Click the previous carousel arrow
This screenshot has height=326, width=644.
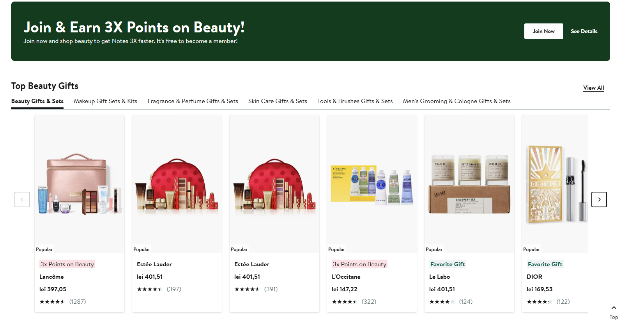pos(22,200)
